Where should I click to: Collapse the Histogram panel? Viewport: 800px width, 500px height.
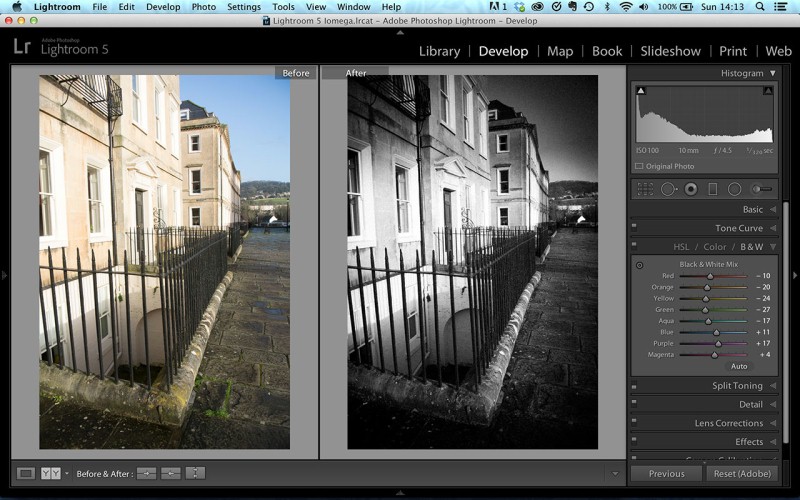pyautogui.click(x=773, y=73)
